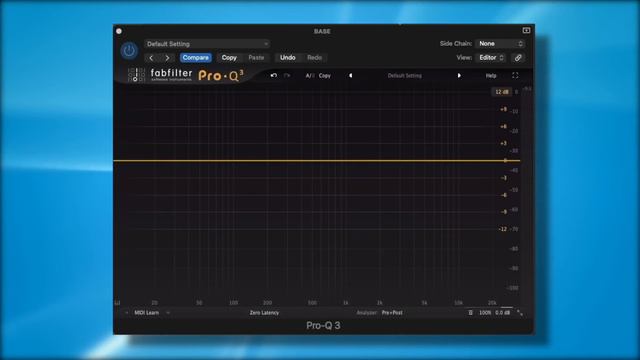Close the plugin window with the red dot

[x=119, y=31]
